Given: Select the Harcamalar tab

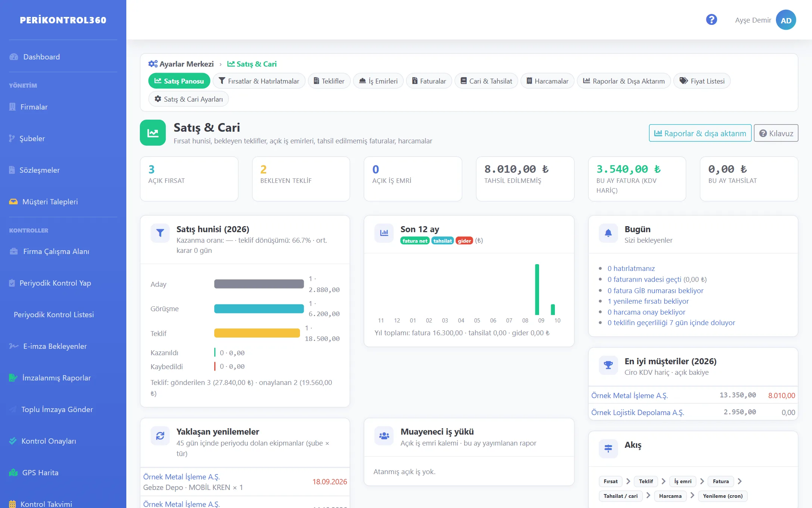Looking at the screenshot, I should tap(547, 81).
